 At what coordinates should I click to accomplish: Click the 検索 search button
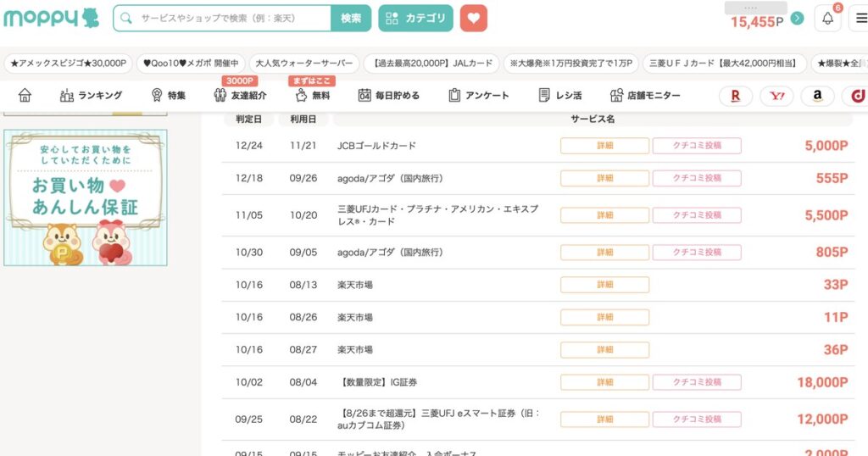351,19
